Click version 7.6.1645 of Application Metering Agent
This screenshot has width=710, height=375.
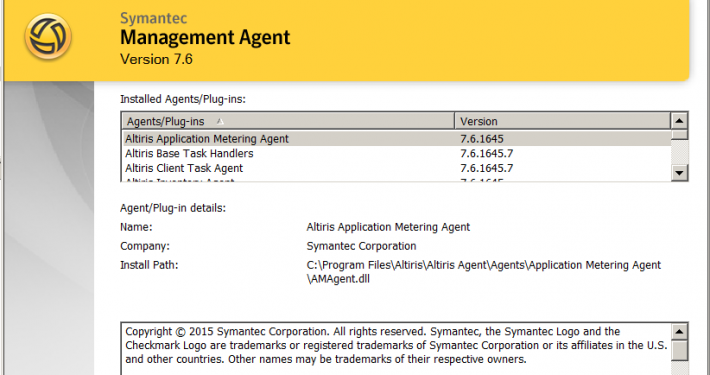(482, 139)
